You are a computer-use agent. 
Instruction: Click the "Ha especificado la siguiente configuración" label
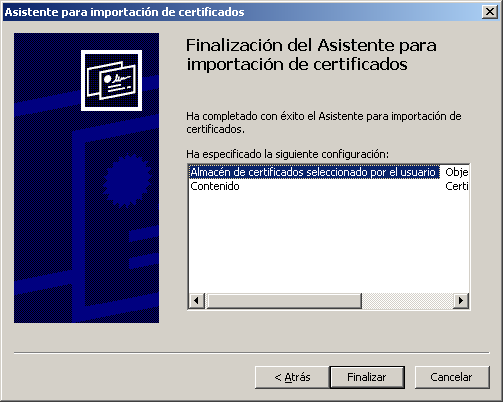pyautogui.click(x=287, y=154)
